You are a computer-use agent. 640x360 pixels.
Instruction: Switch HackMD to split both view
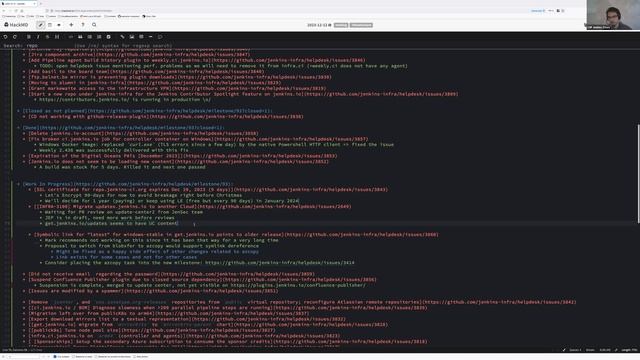pos(50,25)
